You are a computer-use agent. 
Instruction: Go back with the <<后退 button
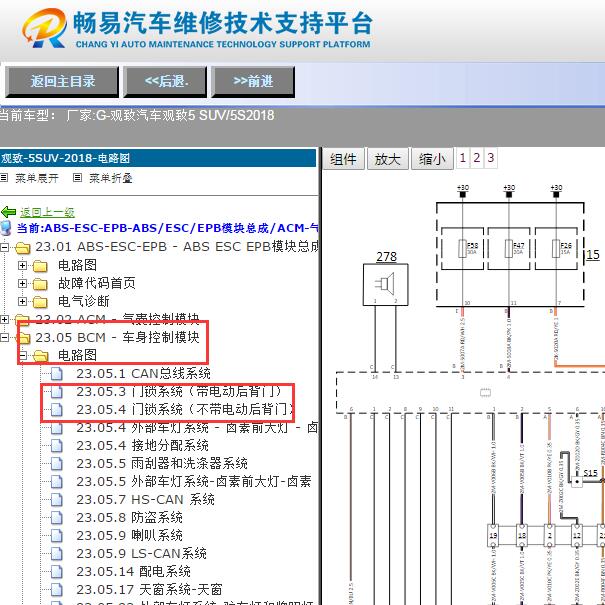(165, 81)
